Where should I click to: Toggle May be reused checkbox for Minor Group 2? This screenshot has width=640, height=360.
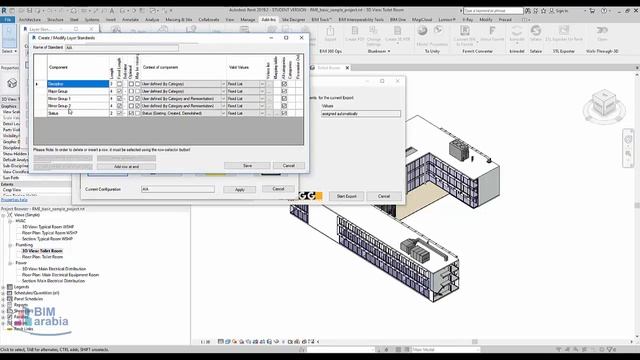pos(138,106)
